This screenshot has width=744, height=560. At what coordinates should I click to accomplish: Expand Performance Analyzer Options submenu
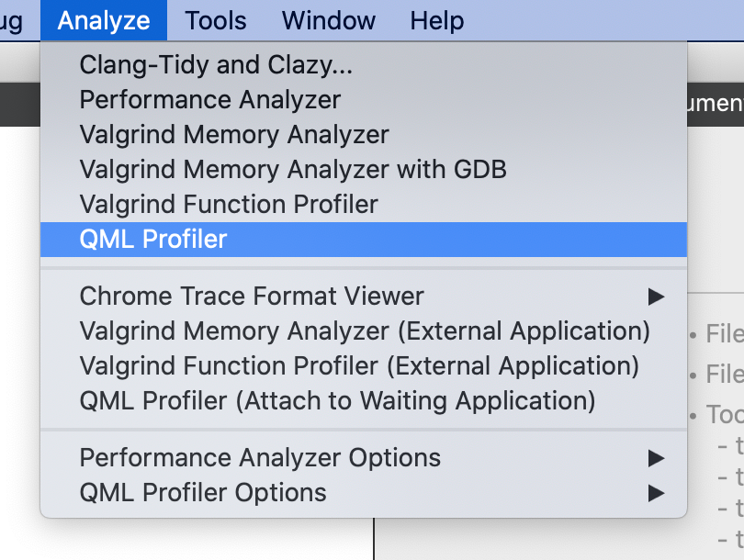(260, 458)
